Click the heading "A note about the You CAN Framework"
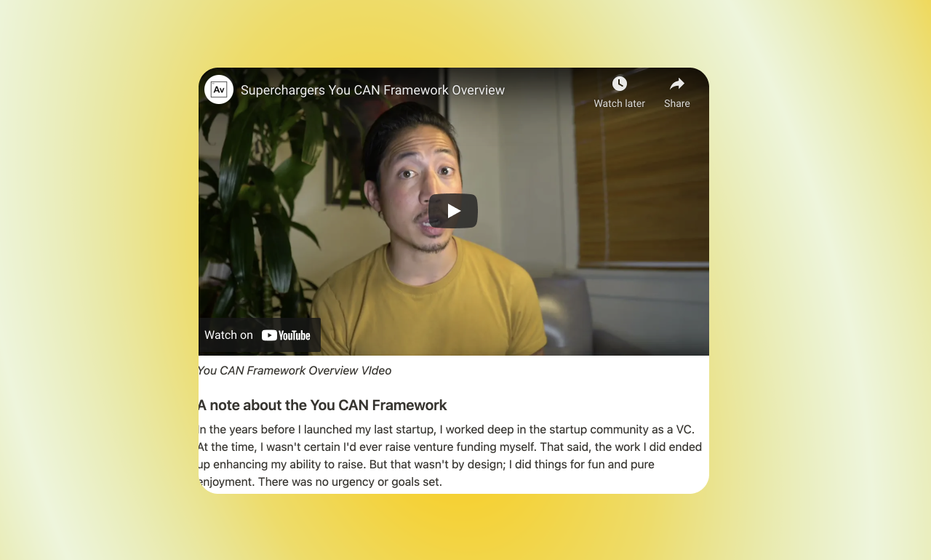 (322, 405)
